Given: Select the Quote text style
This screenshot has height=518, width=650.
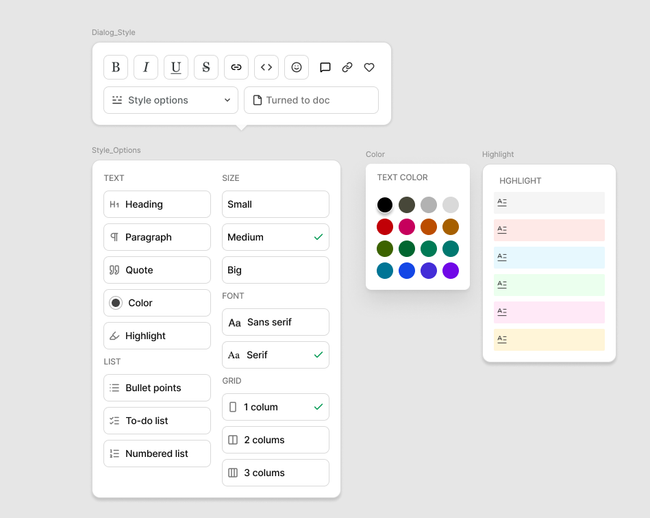Looking at the screenshot, I should click(157, 270).
